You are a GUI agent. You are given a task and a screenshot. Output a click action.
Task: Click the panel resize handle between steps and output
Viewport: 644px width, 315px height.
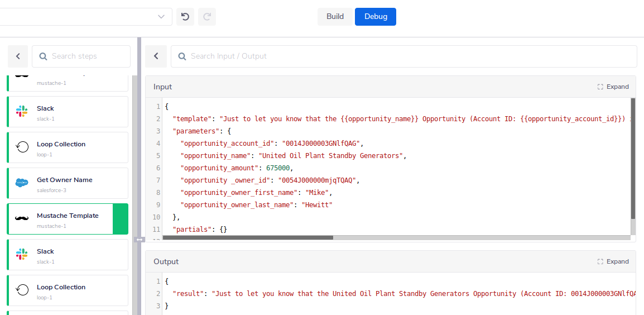pyautogui.click(x=140, y=240)
